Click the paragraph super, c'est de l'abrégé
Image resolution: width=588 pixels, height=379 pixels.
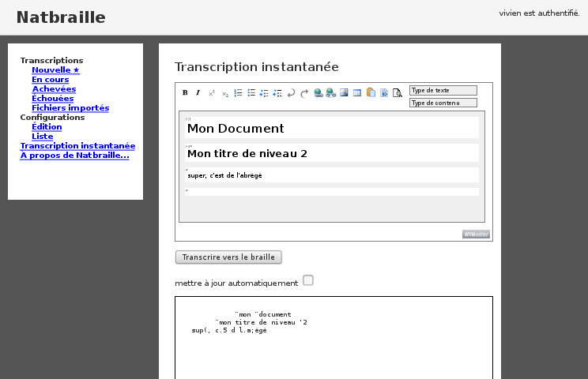(332, 175)
